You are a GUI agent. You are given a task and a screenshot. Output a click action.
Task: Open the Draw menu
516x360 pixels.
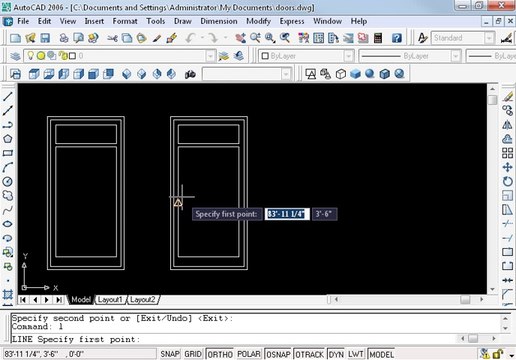tap(183, 21)
